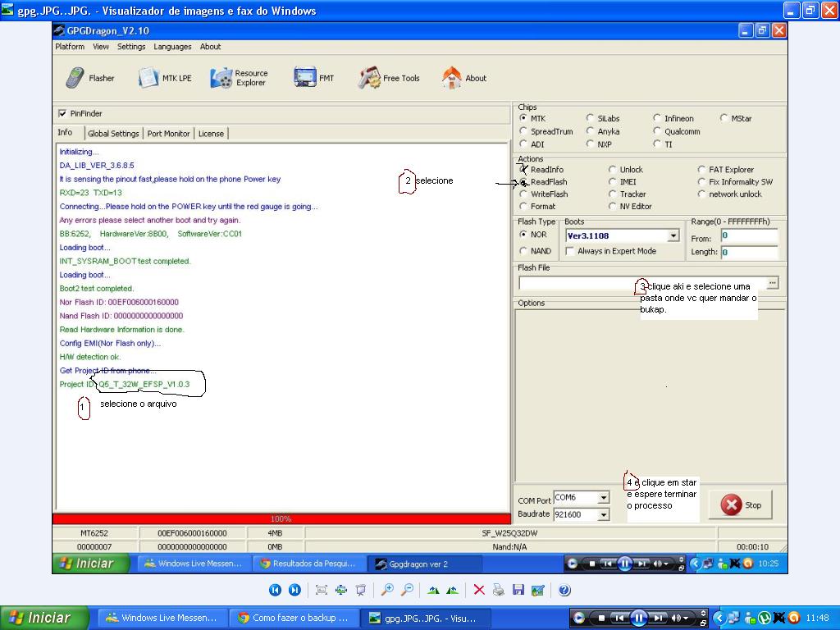840x630 pixels.
Task: Check Always in Expert Mode
Action: point(570,251)
